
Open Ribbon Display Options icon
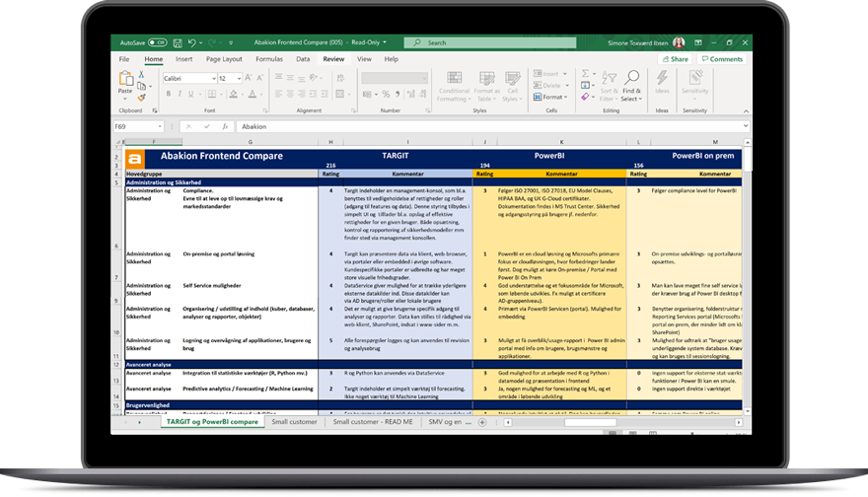pyautogui.click(x=698, y=42)
